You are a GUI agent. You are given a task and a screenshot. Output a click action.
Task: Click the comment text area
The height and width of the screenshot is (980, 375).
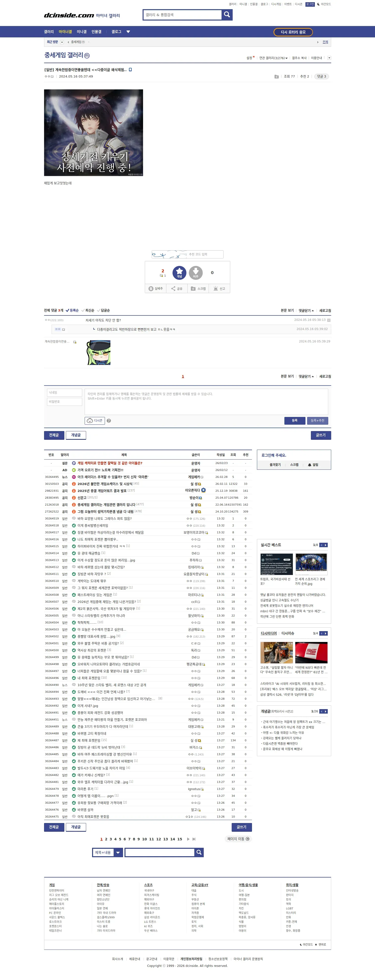coord(206,401)
